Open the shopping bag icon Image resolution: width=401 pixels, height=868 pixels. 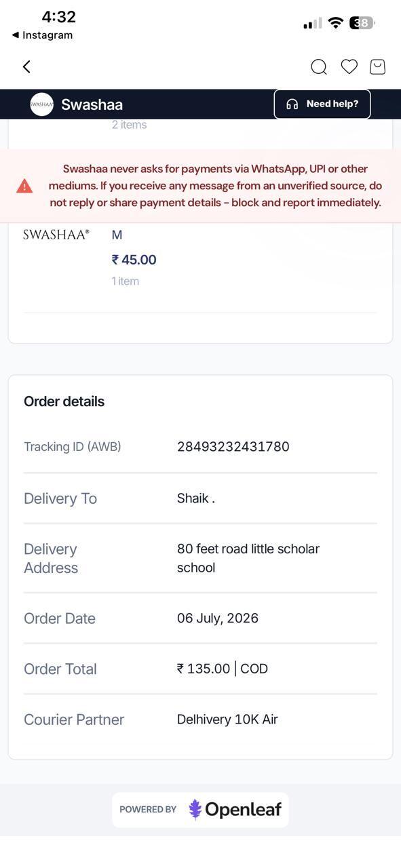point(377,66)
